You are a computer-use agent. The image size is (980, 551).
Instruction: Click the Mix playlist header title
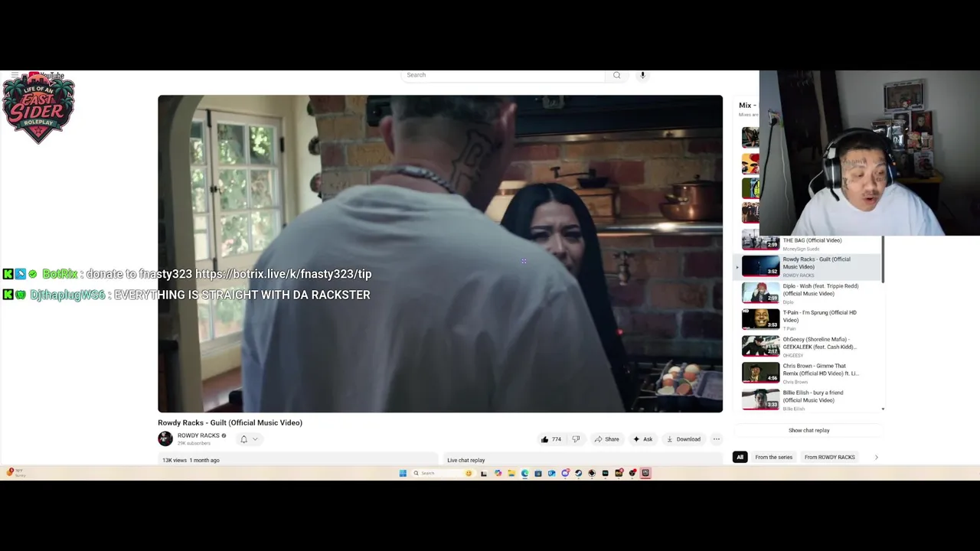747,105
